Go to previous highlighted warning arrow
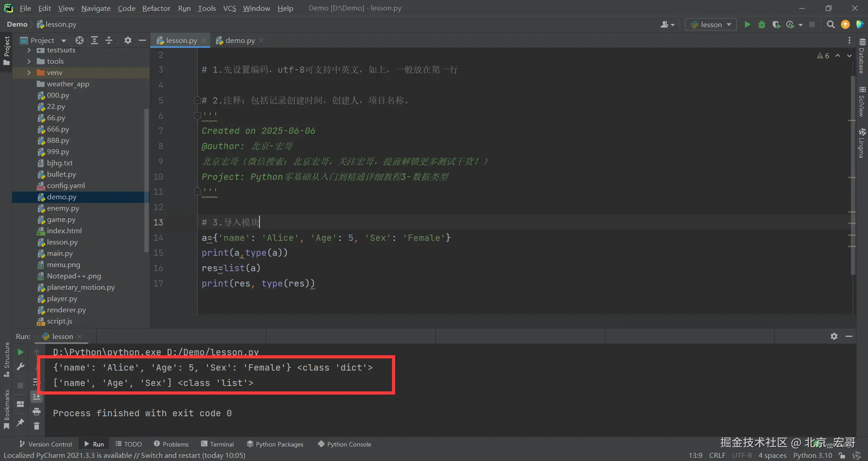The height and width of the screenshot is (461, 868). pos(838,56)
